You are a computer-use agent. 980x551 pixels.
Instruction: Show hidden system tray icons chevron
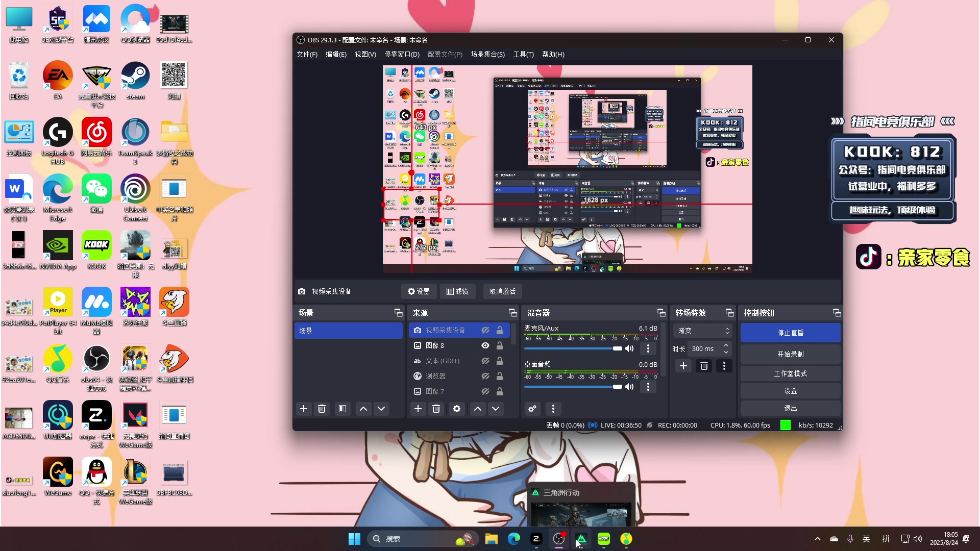(817, 539)
